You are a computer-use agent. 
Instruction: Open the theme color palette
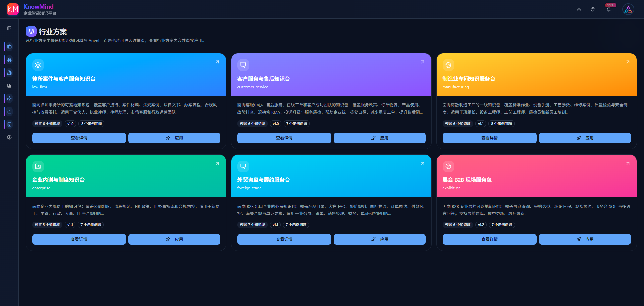pyautogui.click(x=593, y=9)
